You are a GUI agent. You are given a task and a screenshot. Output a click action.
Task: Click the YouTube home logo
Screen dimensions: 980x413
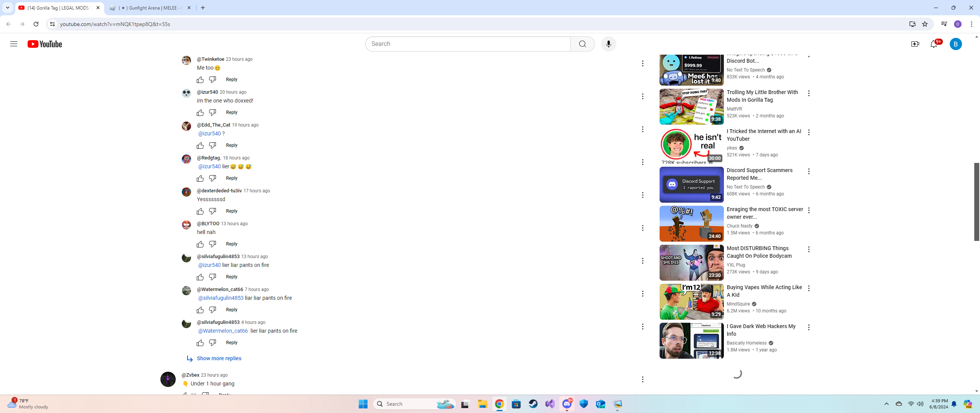pyautogui.click(x=45, y=44)
